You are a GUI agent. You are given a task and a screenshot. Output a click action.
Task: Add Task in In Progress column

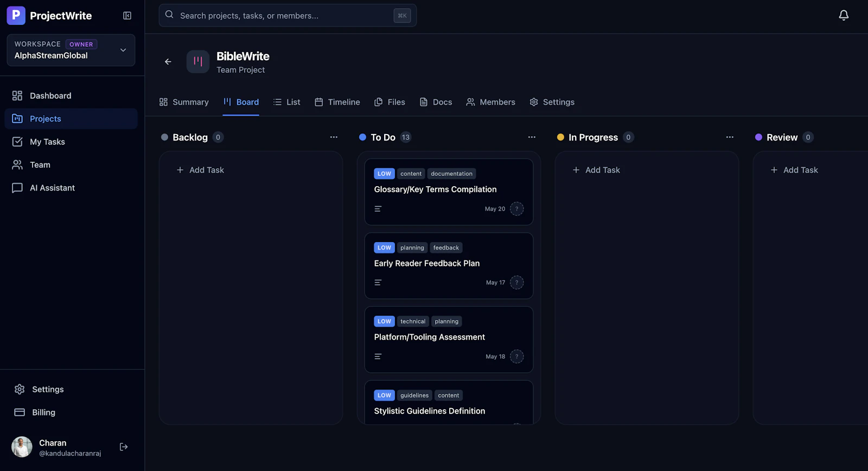click(596, 170)
